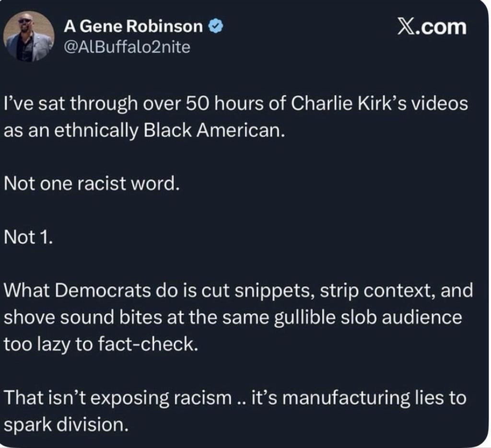Click the X logo in the watermark
This screenshot has height=448, width=491.
pos(407,26)
